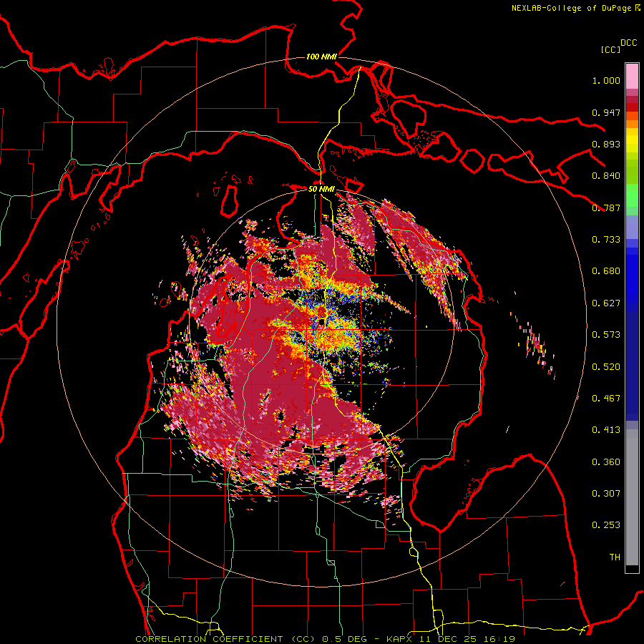Click the 0.520 color scale value
The height and width of the screenshot is (644, 644).
(x=606, y=367)
